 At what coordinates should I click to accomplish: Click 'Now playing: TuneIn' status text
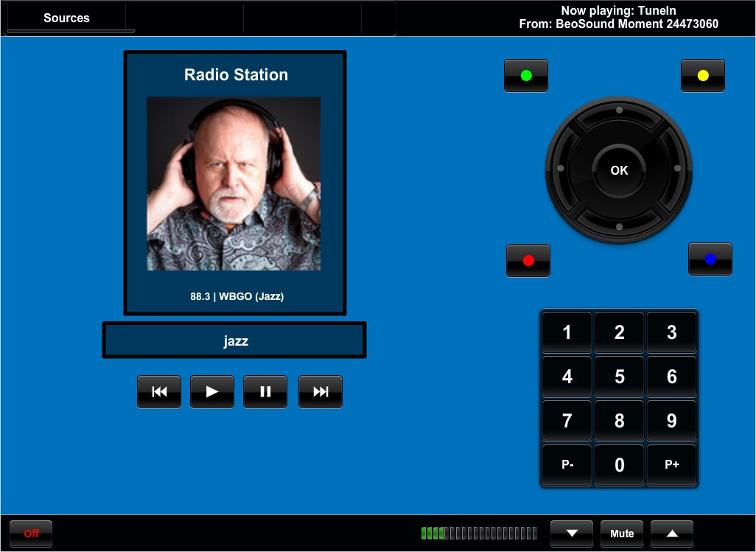click(619, 10)
